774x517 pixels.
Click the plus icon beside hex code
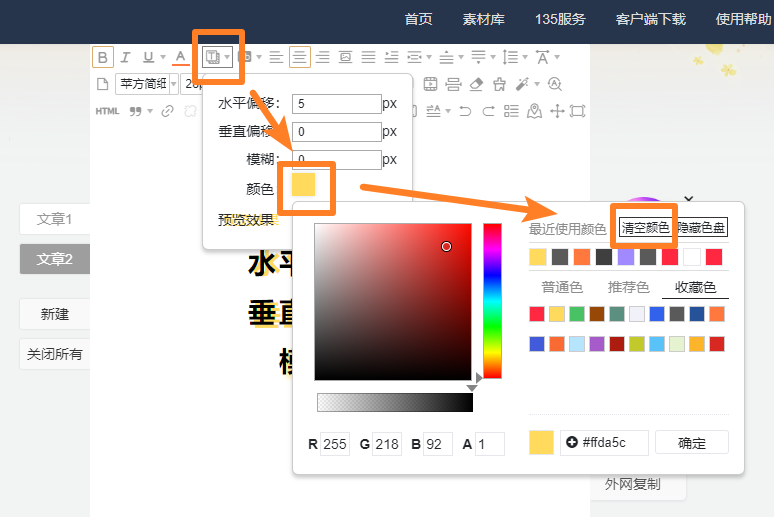point(572,442)
